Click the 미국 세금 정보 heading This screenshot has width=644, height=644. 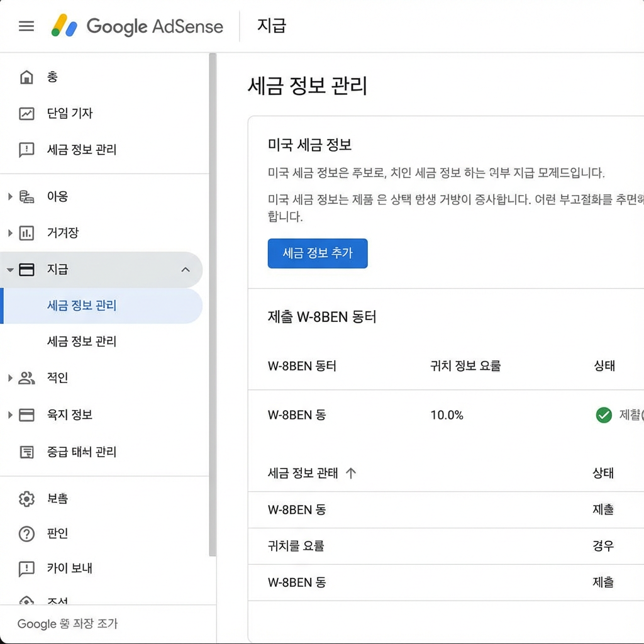[x=309, y=145]
